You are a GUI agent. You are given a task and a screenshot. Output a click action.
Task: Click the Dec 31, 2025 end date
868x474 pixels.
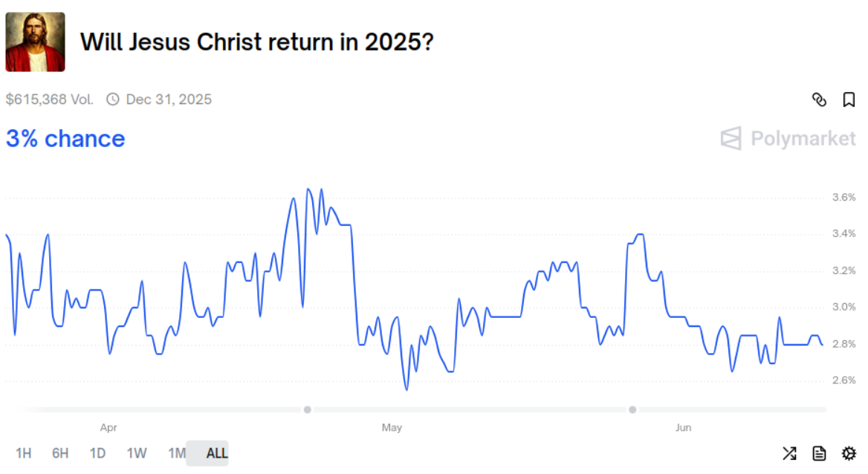(169, 100)
